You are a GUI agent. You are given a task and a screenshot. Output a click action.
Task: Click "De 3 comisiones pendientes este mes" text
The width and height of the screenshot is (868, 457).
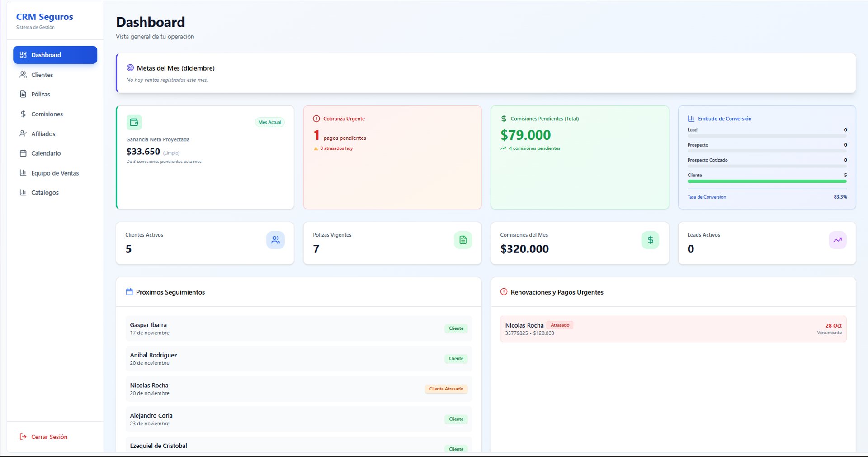coord(164,162)
